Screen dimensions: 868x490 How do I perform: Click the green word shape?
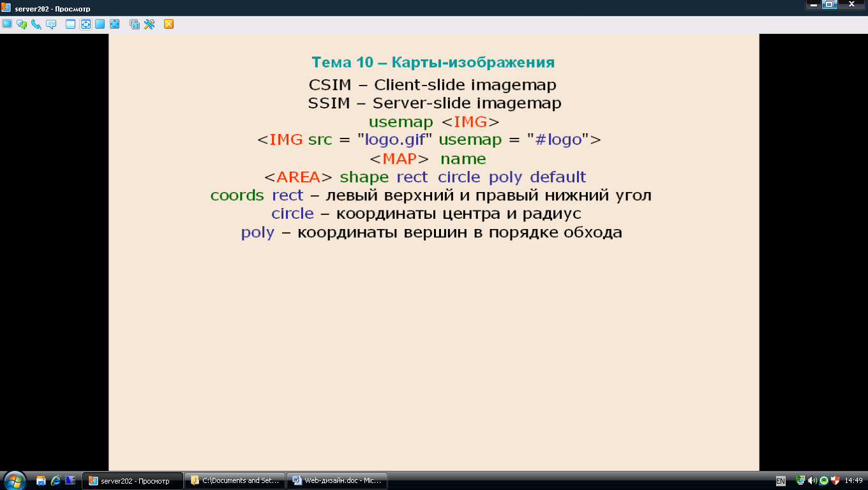pyautogui.click(x=364, y=177)
